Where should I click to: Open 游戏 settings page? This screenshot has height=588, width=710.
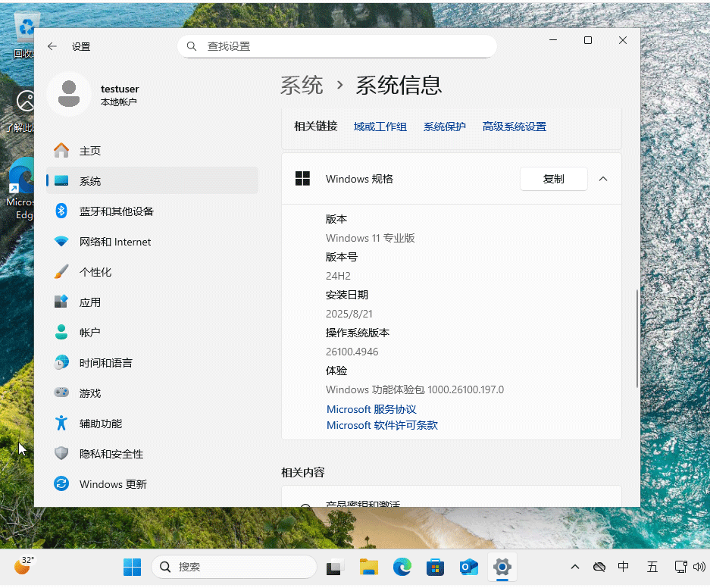152,393
